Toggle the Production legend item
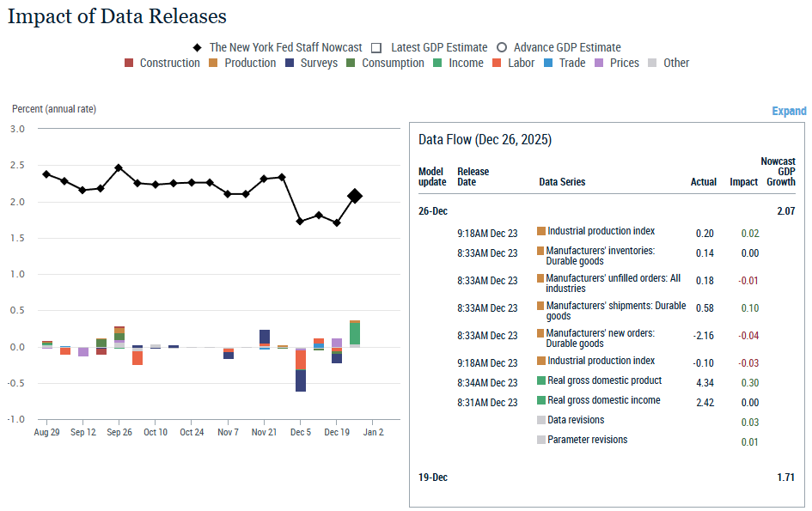Viewport: 812px width, 511px height. (x=214, y=63)
